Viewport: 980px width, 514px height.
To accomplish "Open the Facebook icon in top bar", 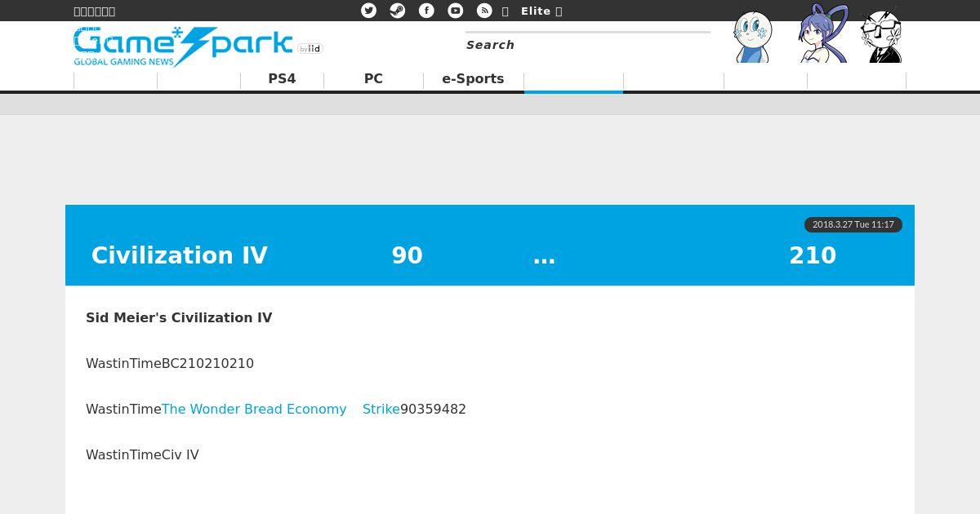I will point(426,11).
